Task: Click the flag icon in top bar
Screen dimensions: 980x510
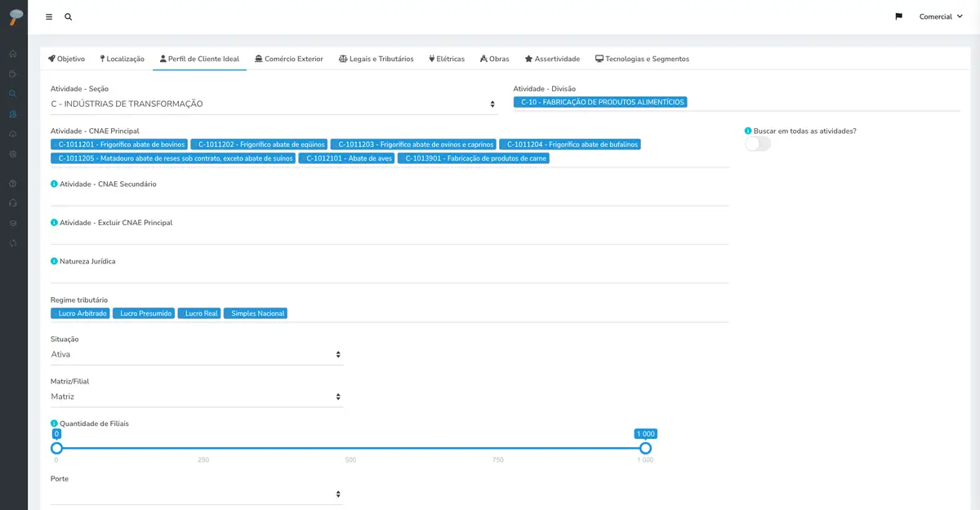Action: [x=898, y=16]
